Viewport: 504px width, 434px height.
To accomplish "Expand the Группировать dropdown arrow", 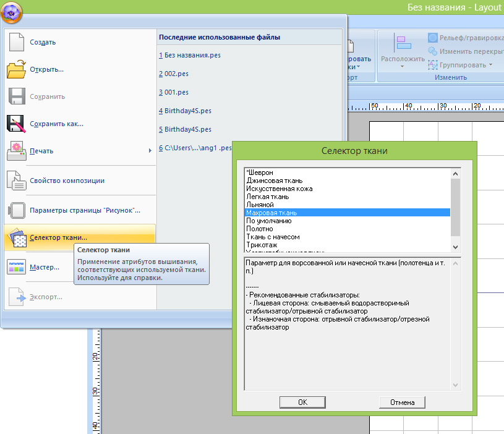I will [x=491, y=65].
